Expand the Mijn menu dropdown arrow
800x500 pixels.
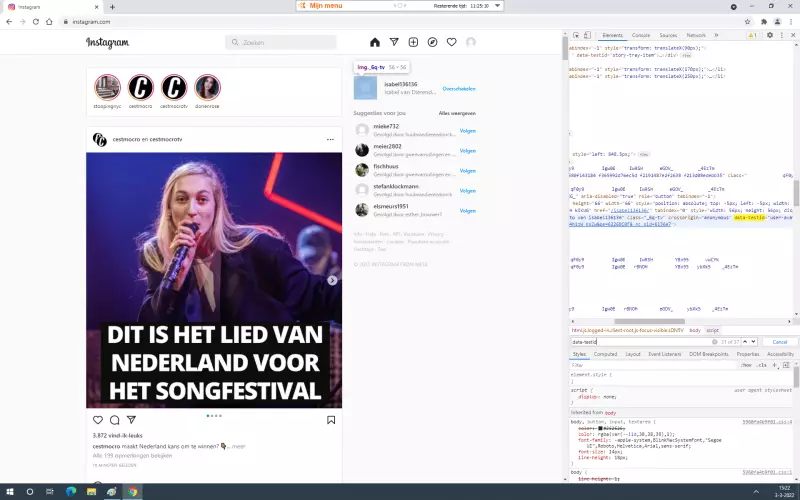pyautogui.click(x=497, y=6)
